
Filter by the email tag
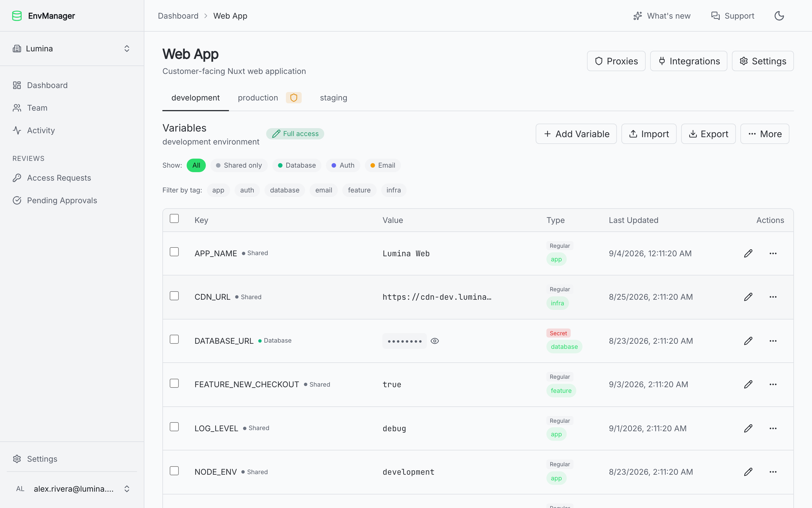(323, 190)
